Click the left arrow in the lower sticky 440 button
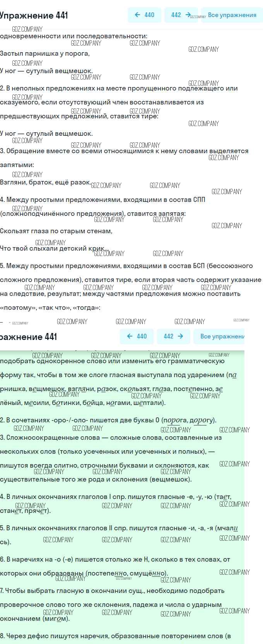263x644 pixels. tap(130, 336)
